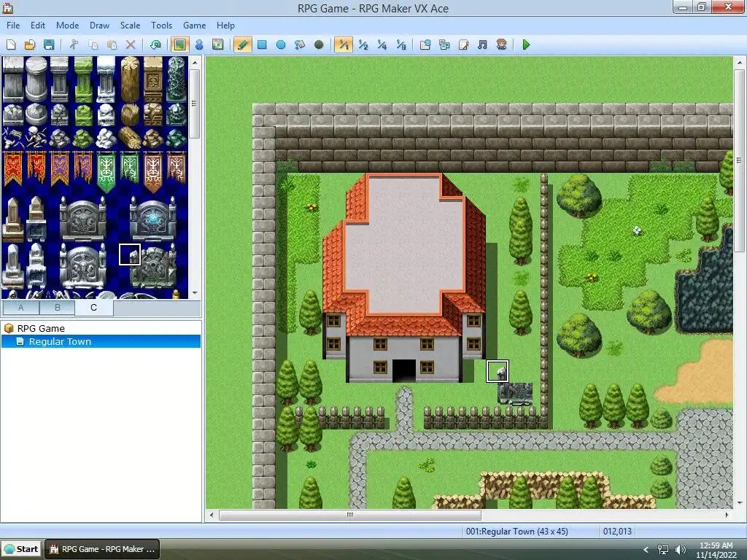Viewport: 747px width, 560px height.
Task: Click the '012,013' coordinates in status bar
Action: (x=617, y=532)
